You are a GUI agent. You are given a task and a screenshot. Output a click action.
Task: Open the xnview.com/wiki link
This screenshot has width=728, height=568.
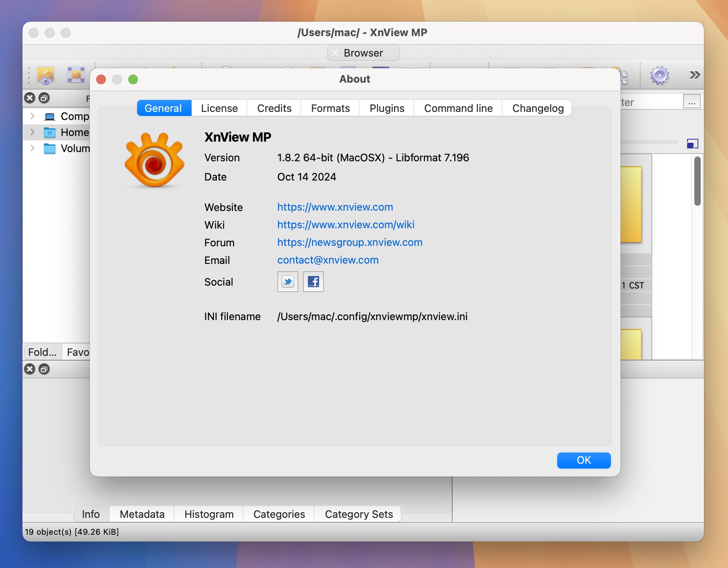tap(346, 225)
